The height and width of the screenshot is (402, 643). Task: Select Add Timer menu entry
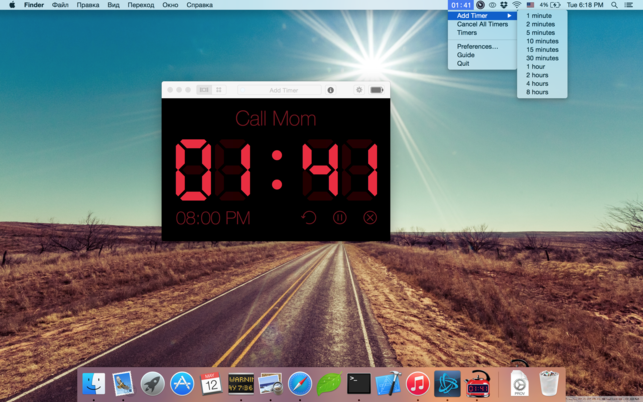[x=482, y=16]
